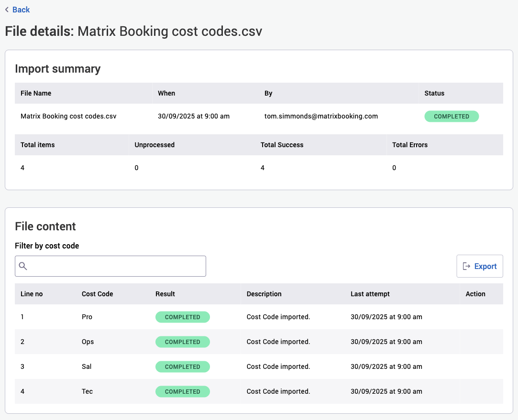The image size is (518, 420).
Task: Click the COMPLETED badge for cost code Sal
Action: pyautogui.click(x=182, y=366)
